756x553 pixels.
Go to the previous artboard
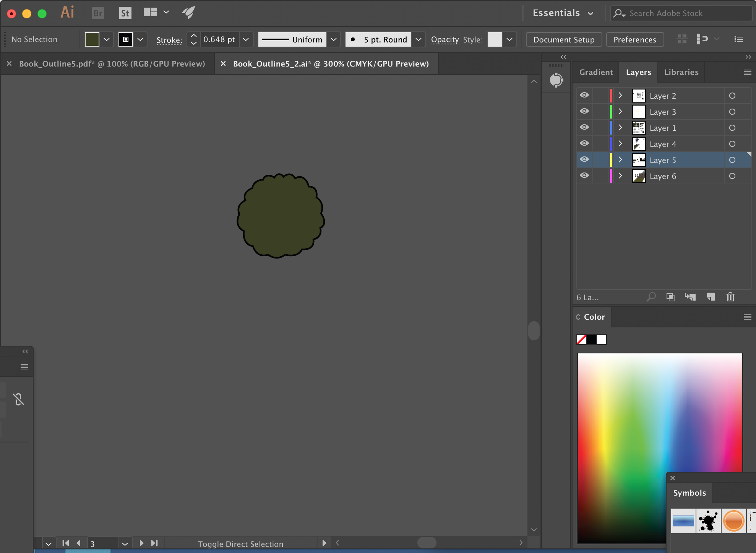(79, 543)
